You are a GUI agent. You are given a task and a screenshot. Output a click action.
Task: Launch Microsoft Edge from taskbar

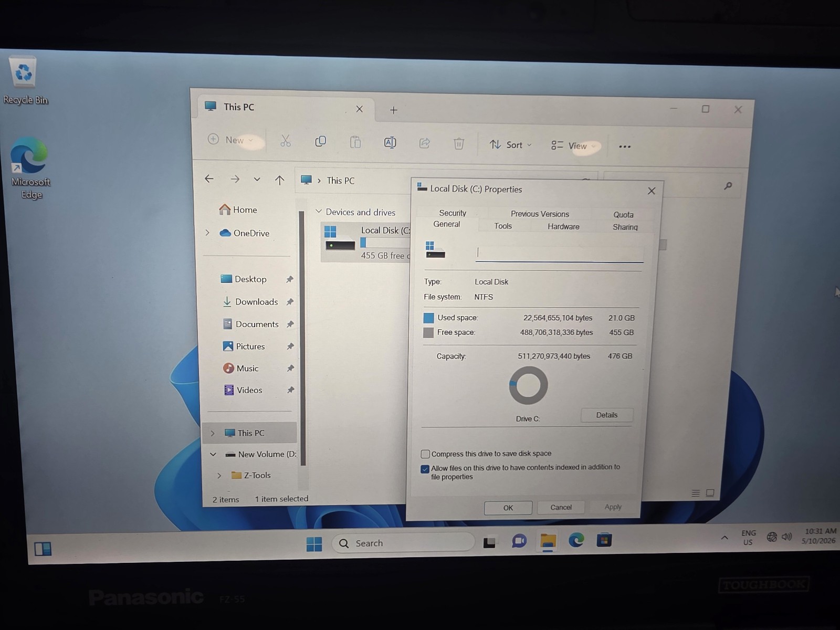coord(576,540)
